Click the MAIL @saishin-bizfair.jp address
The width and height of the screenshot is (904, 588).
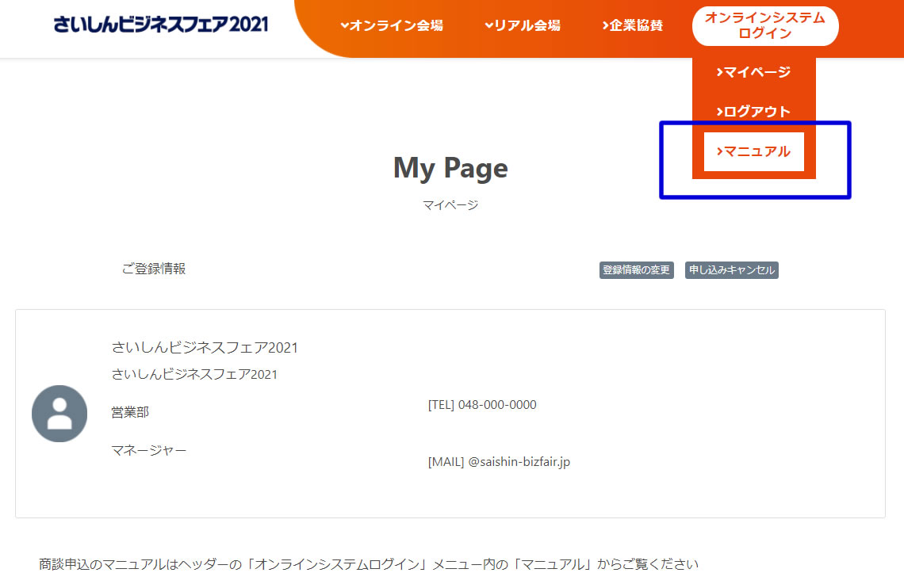click(499, 462)
